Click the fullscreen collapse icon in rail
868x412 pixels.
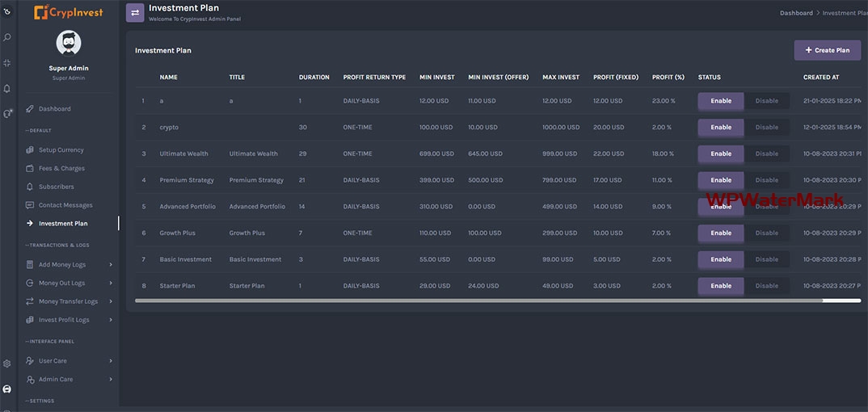pyautogui.click(x=7, y=62)
